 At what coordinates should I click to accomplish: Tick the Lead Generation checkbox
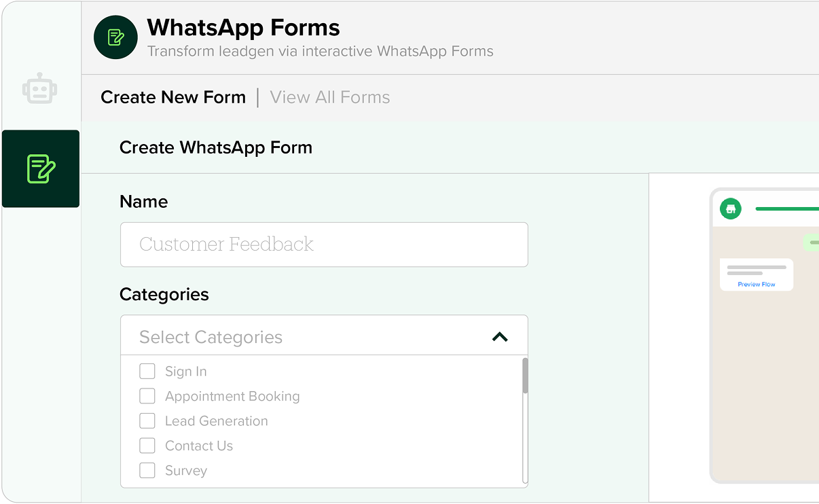[147, 421]
